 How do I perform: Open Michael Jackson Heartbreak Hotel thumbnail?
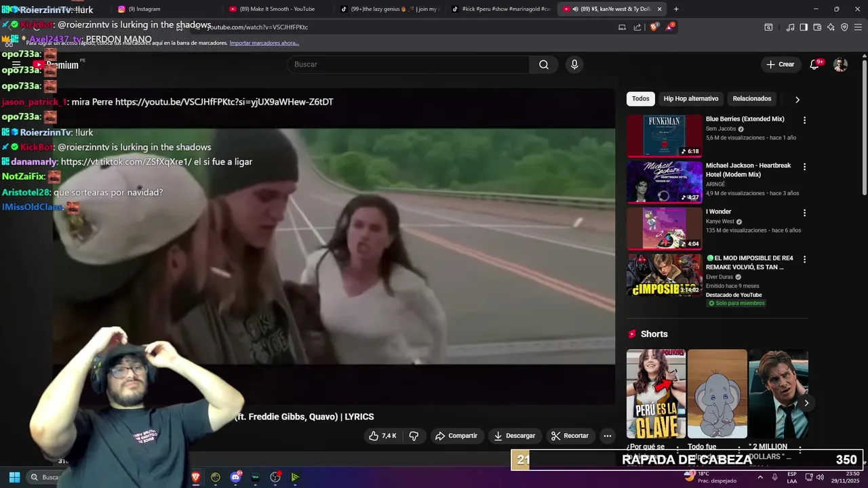click(665, 182)
